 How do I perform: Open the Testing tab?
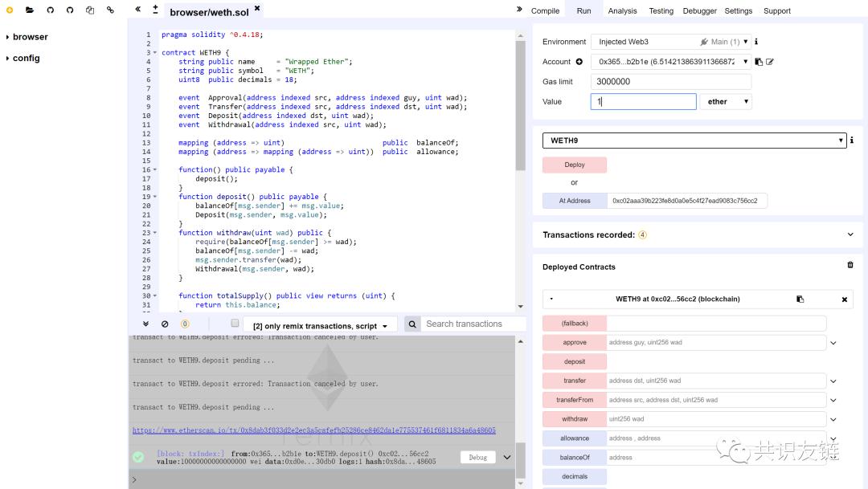coord(661,11)
